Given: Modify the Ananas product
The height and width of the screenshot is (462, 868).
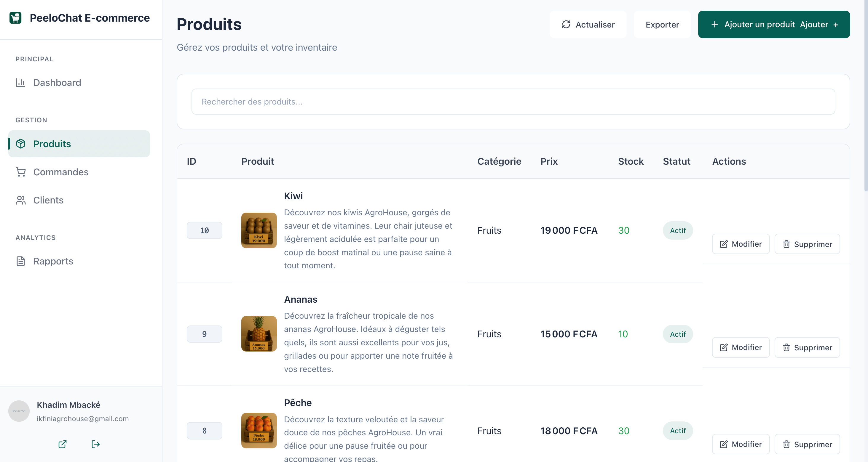Looking at the screenshot, I should point(741,347).
